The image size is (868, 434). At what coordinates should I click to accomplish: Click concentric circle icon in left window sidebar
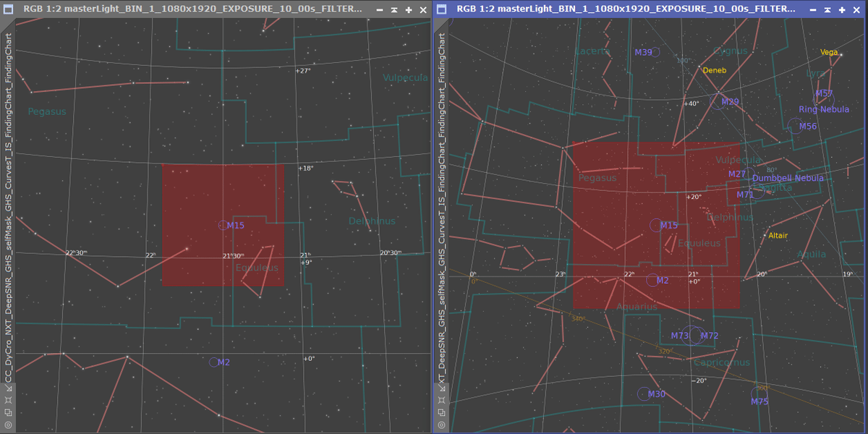(7, 425)
